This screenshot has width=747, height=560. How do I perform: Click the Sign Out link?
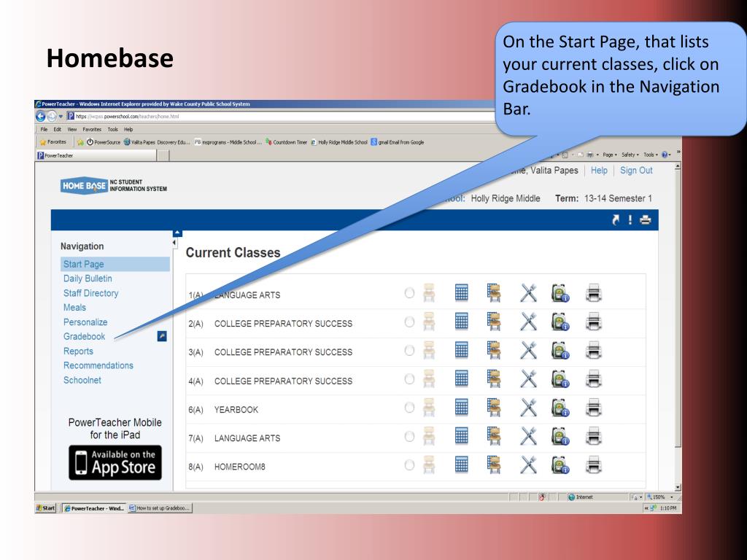[636, 171]
